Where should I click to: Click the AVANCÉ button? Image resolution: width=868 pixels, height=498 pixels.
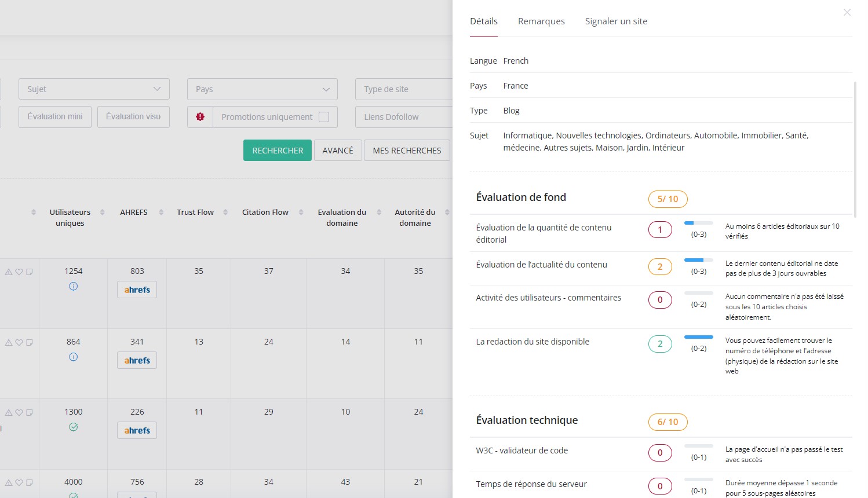(338, 151)
